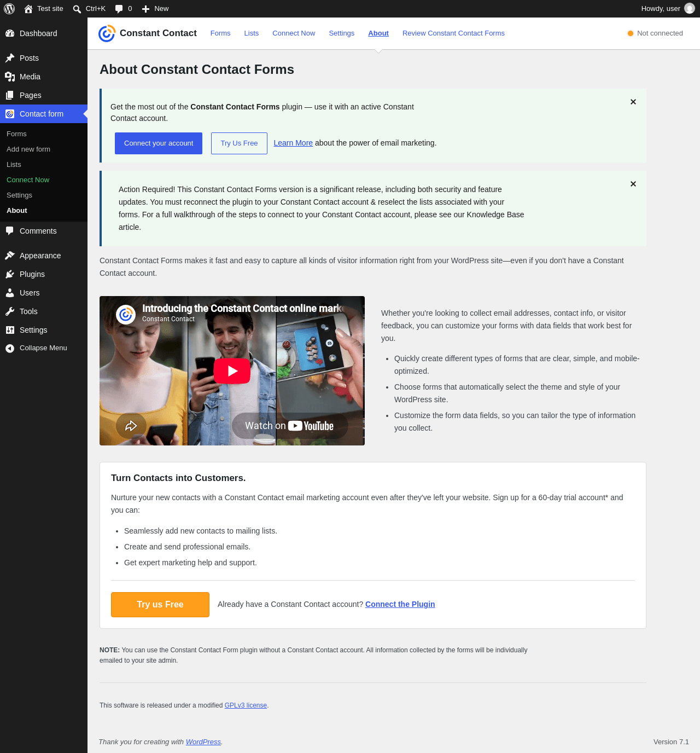Click the Test site home icon
The width and height of the screenshot is (700, 753).
(x=28, y=9)
